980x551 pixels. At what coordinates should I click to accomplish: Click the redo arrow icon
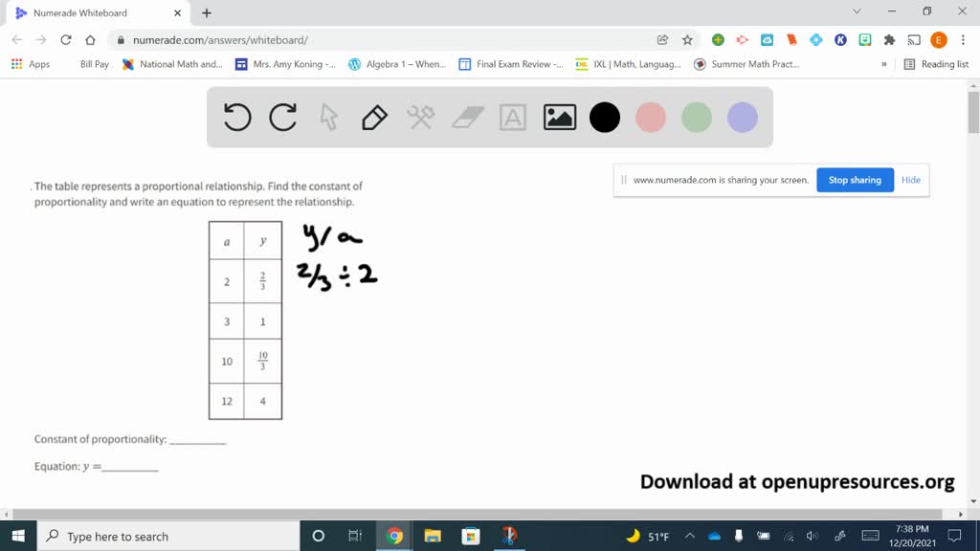point(282,117)
